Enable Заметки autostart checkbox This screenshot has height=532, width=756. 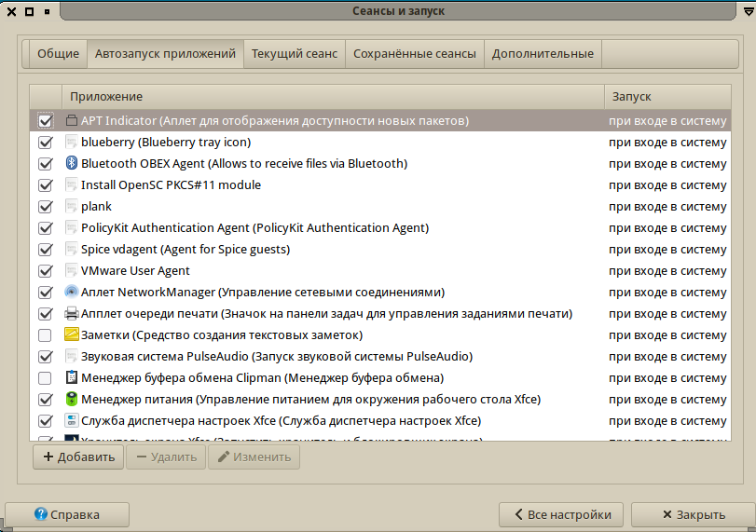[x=46, y=334]
